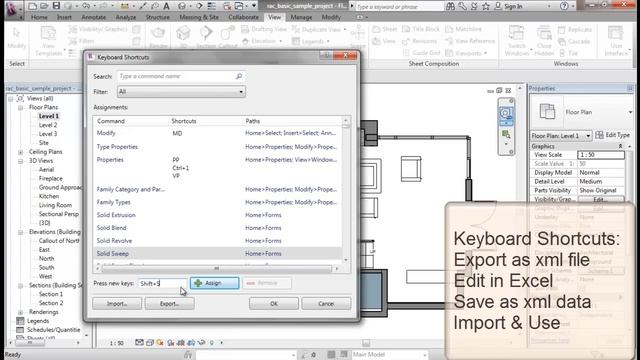This screenshot has width=640, height=360.
Task: Click the Export... button
Action: click(169, 304)
